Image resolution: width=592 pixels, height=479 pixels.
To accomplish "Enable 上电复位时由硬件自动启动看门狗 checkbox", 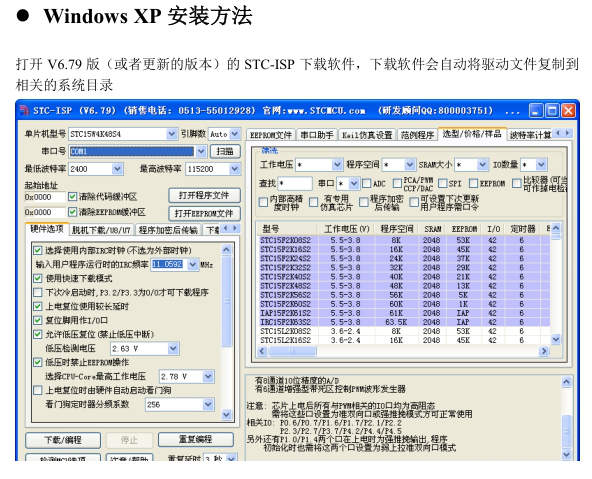I will [37, 390].
